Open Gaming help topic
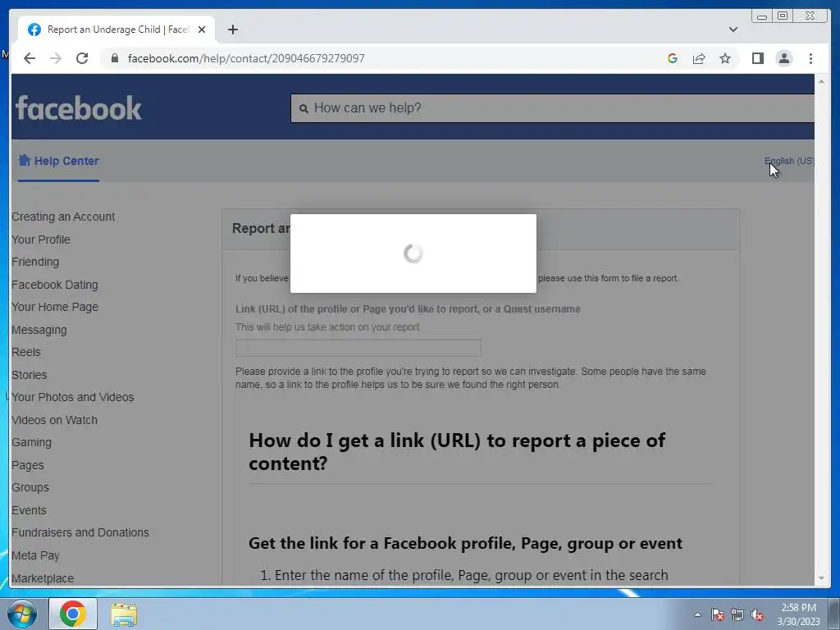 [32, 442]
